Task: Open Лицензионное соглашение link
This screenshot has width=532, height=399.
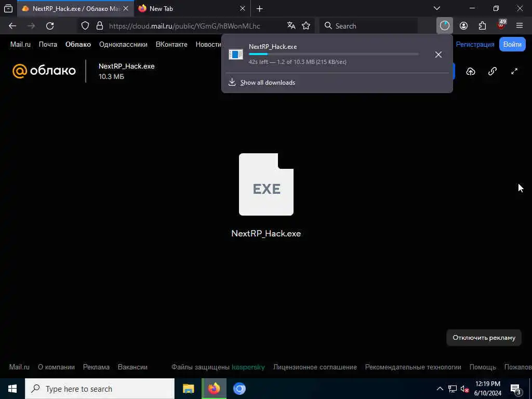Action: 315,367
